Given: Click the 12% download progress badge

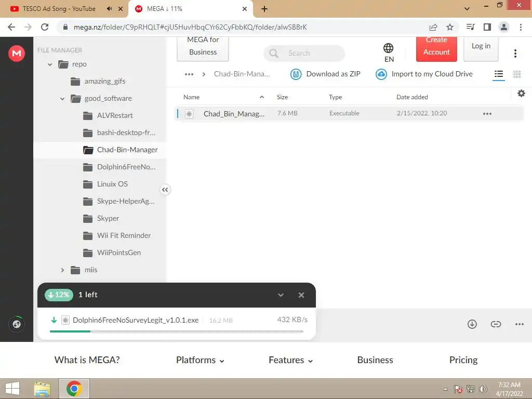Looking at the screenshot, I should pyautogui.click(x=59, y=295).
